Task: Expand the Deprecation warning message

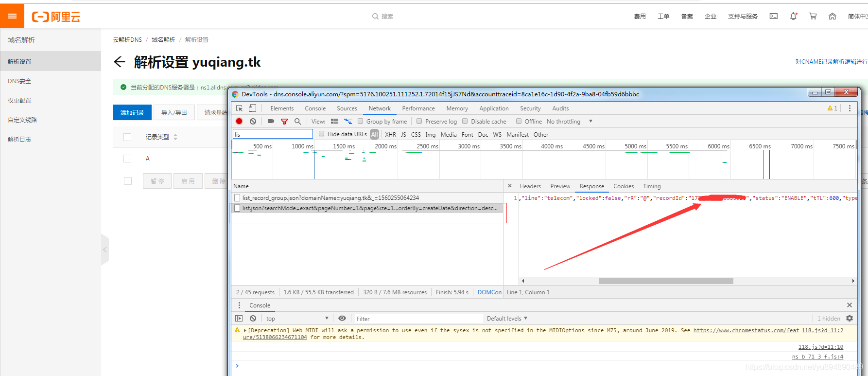Action: 245,330
